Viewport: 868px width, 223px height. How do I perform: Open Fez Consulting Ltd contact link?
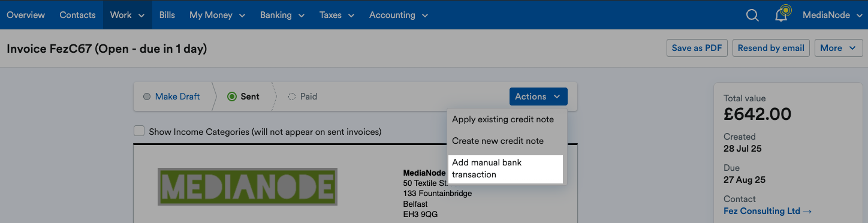point(768,211)
